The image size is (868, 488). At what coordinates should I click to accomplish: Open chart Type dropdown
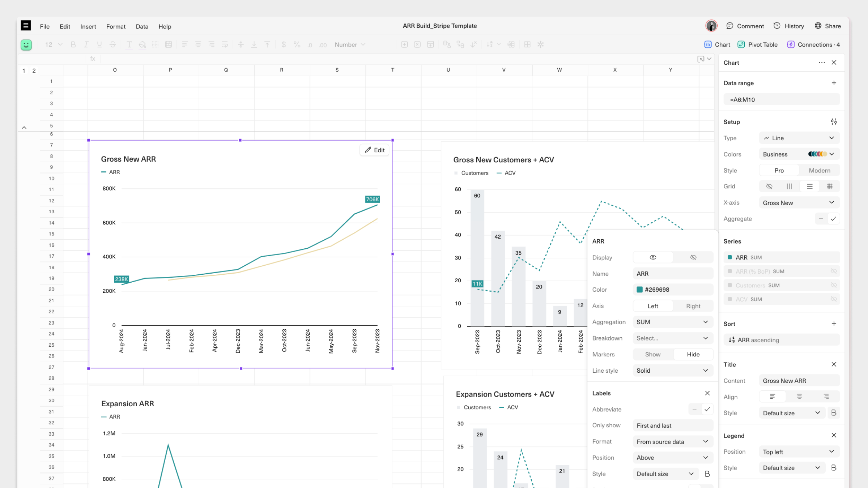[x=799, y=138]
